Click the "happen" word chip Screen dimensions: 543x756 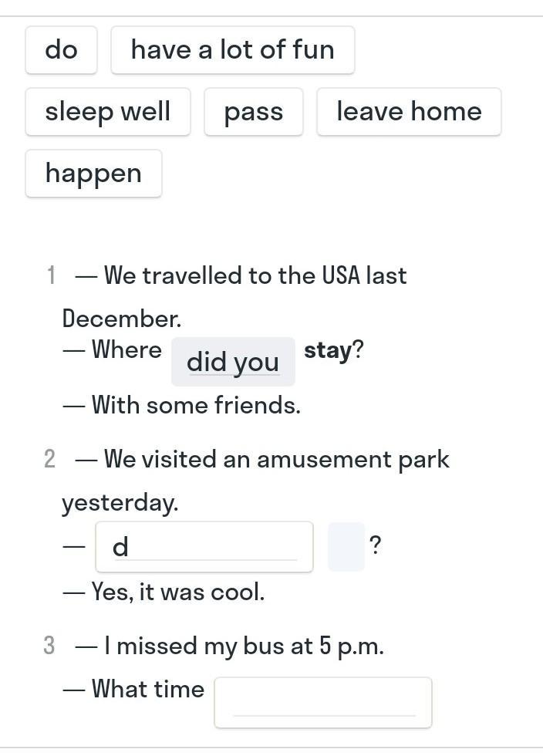pos(93,174)
